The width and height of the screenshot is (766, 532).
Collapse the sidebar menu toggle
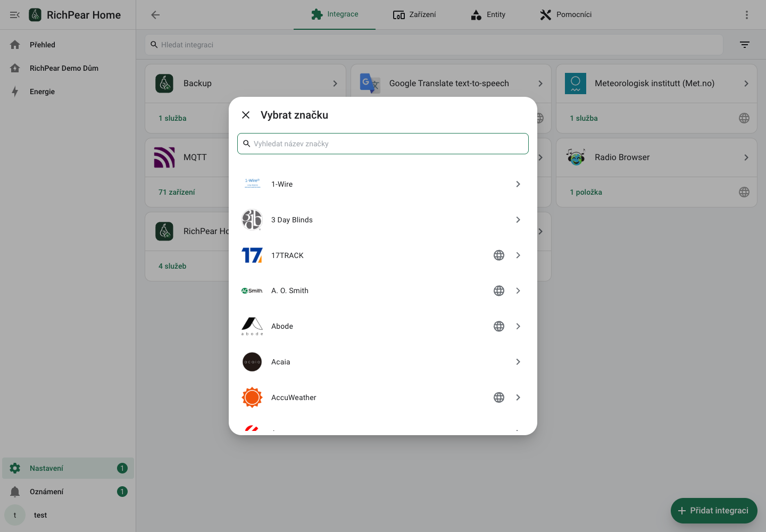(x=15, y=15)
